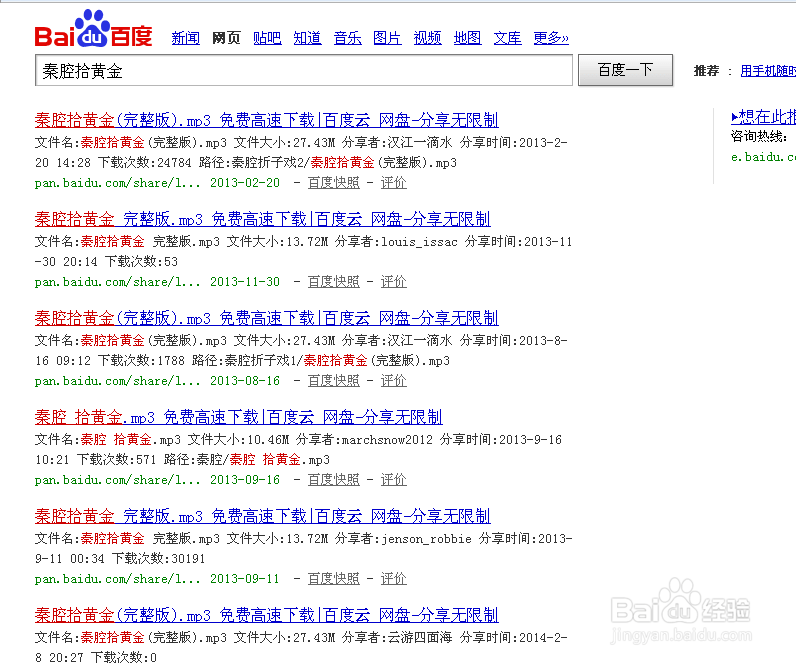Click URL pan.baidu.com of 2013-02-20 result
The image size is (796, 663).
[x=117, y=183]
